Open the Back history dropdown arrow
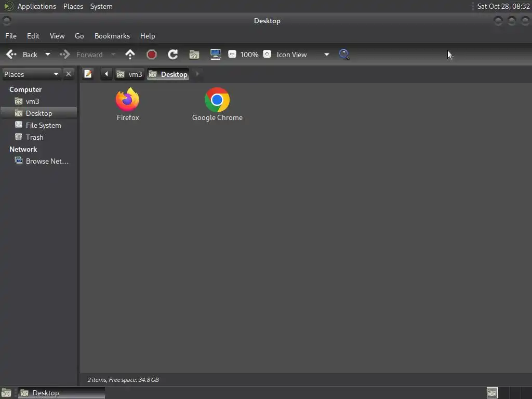Screen dimensions: 532x399 coord(48,55)
